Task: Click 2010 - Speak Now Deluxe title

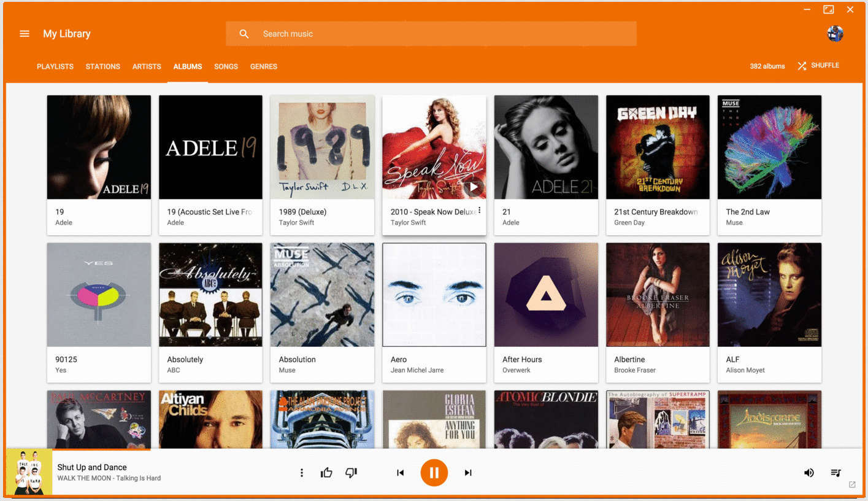Action: [433, 212]
